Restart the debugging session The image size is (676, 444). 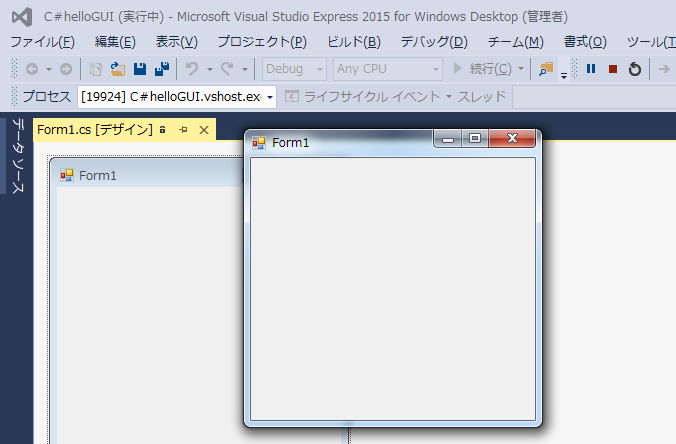[x=635, y=69]
